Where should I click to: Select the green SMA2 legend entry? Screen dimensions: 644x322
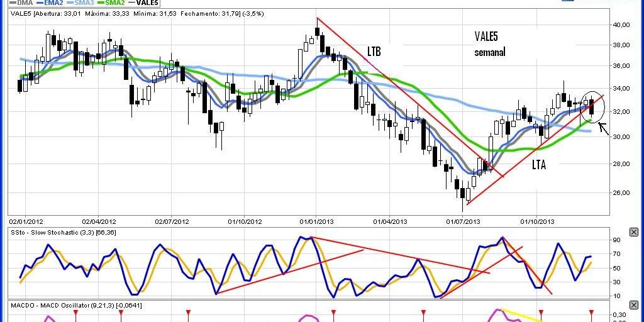click(112, 3)
